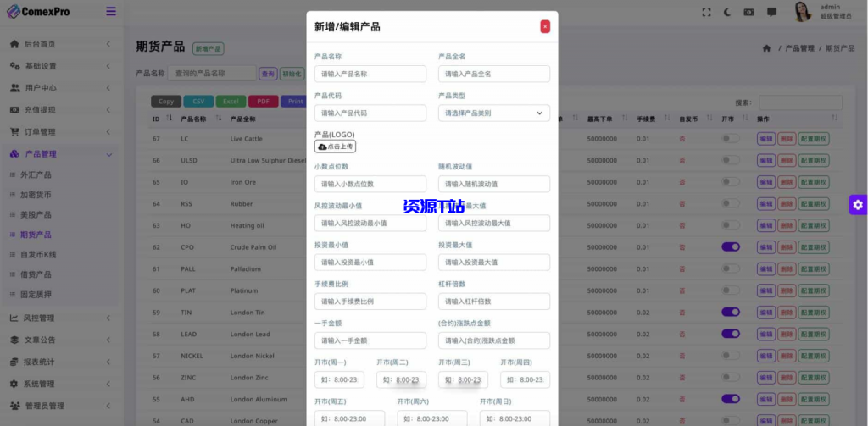This screenshot has height=426, width=868.
Task: Click the 编辑 button for LC row
Action: click(x=766, y=139)
